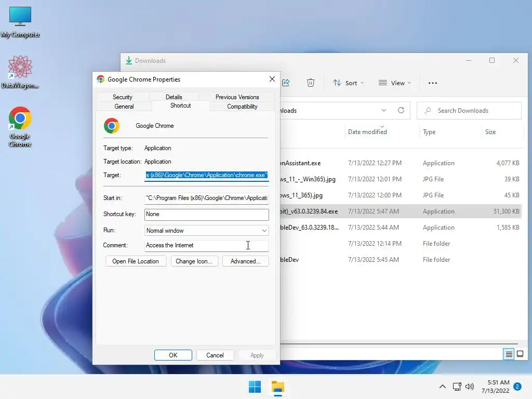Select the folder modified 7/13/2022 12:14 PM

[401, 243]
